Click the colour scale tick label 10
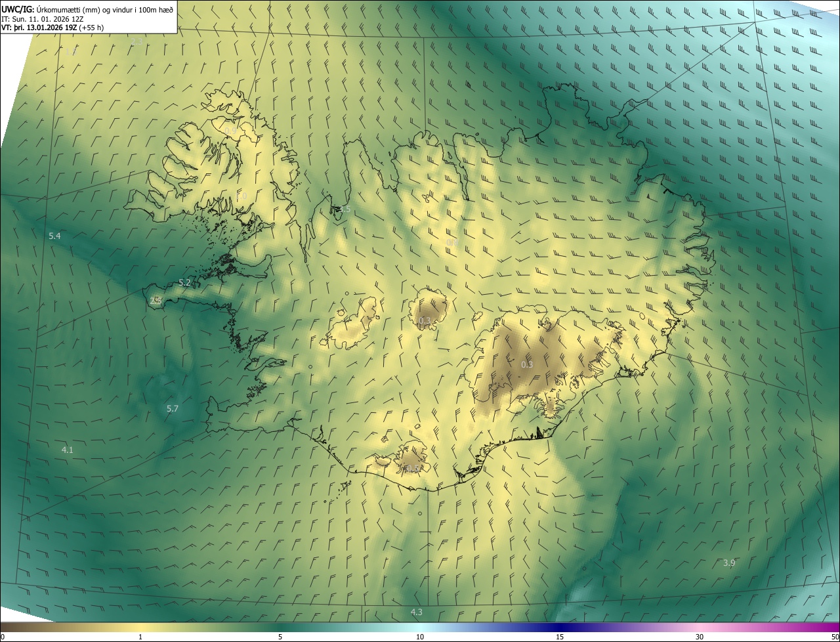Viewport: 840px width, 642px height. 420,637
